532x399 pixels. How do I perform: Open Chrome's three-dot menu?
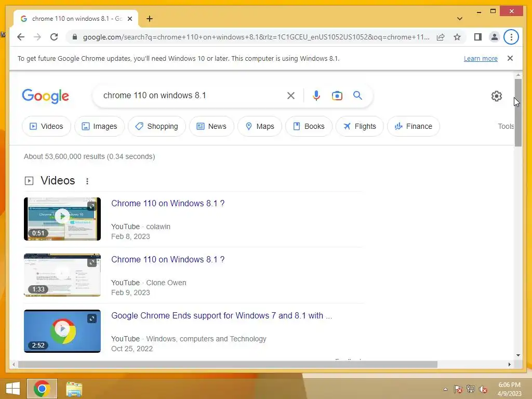pos(511,37)
